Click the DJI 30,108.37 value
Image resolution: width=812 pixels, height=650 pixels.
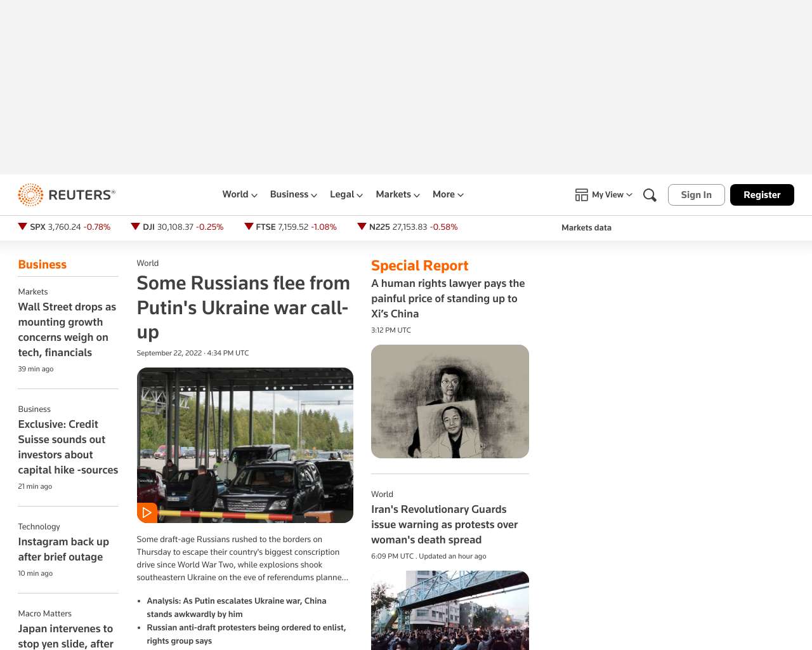[x=175, y=227]
